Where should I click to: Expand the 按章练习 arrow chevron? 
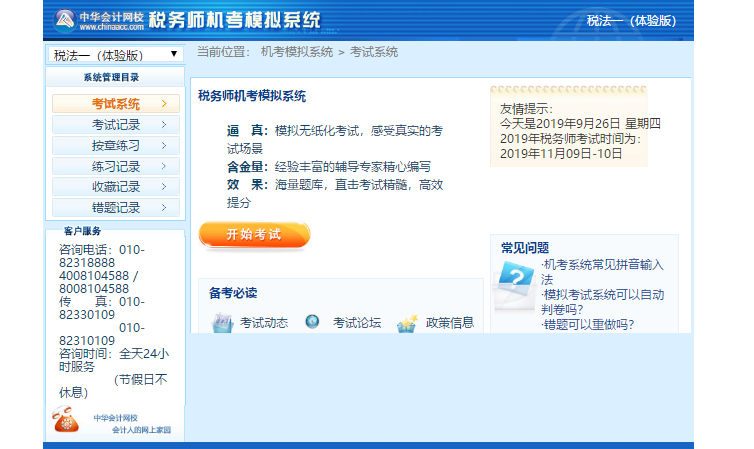163,146
